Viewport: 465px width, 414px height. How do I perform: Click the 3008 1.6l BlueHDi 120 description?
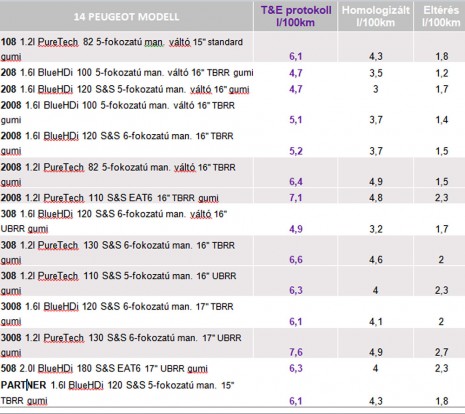[x=117, y=314]
